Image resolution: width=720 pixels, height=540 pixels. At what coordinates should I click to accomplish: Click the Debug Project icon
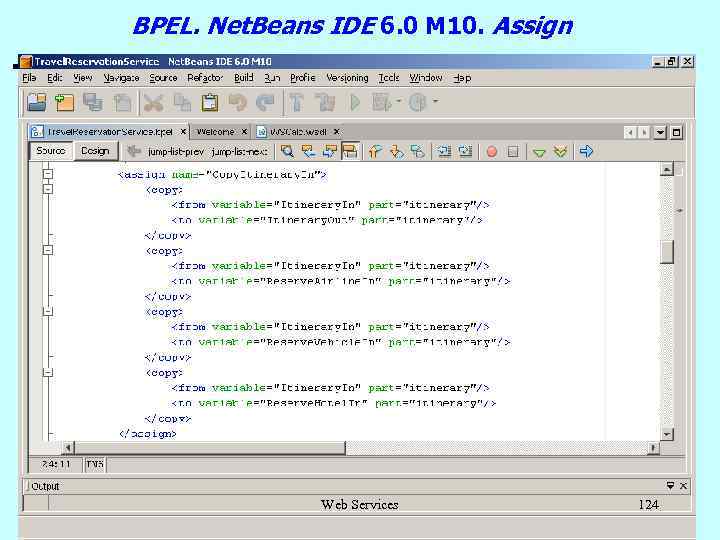pyautogui.click(x=382, y=102)
